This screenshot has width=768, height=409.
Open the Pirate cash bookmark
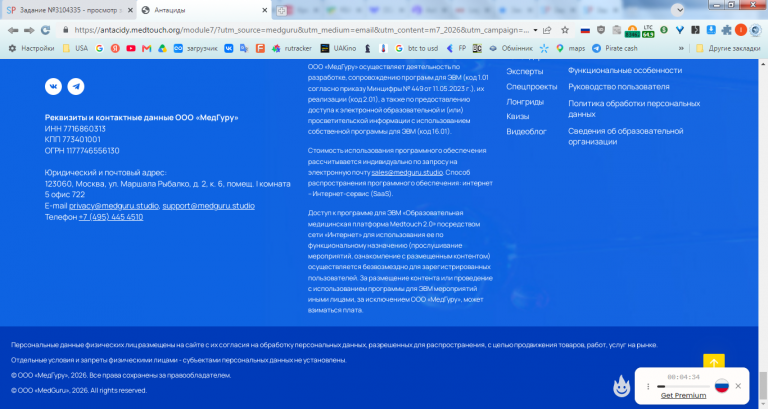[x=615, y=48]
